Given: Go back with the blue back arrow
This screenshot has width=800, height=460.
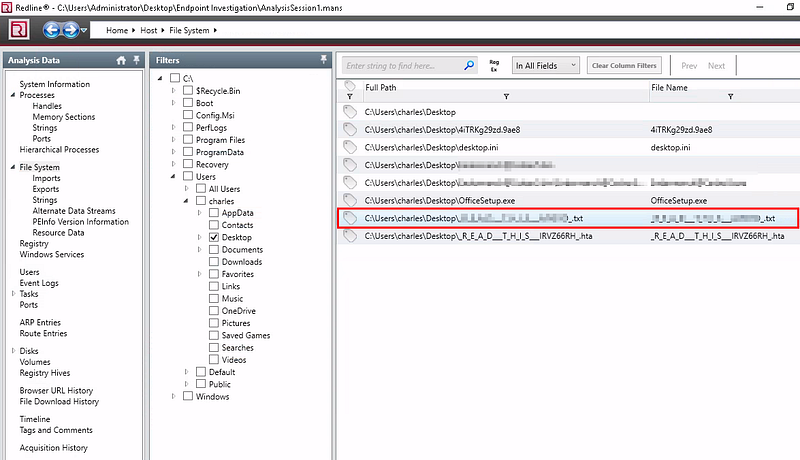Looking at the screenshot, I should point(51,30).
